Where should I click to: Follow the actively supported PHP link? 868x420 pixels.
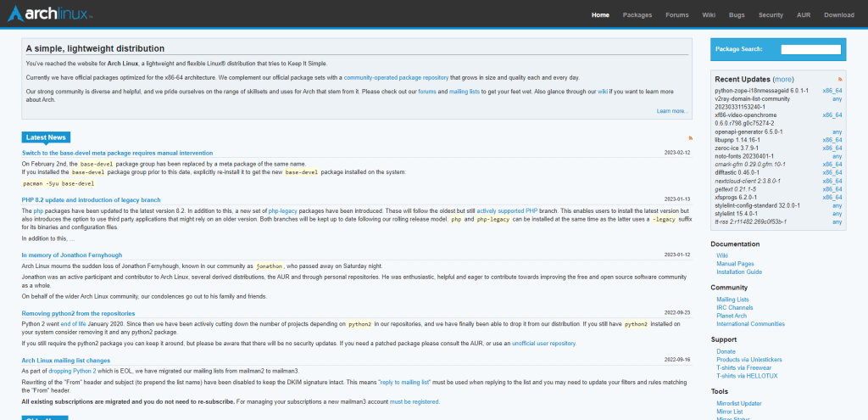click(507, 211)
